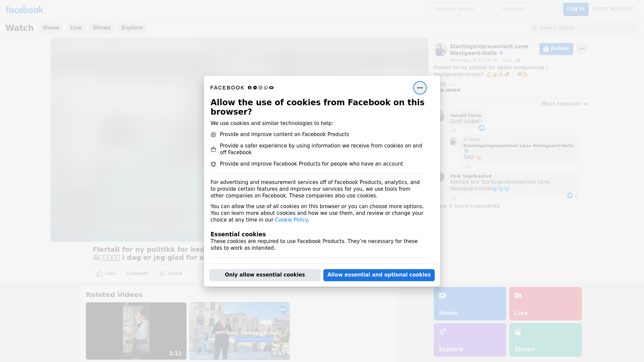Screen dimensions: 644x362
Task: Open Peik Skjelbostad's profile name
Action: pos(471,176)
